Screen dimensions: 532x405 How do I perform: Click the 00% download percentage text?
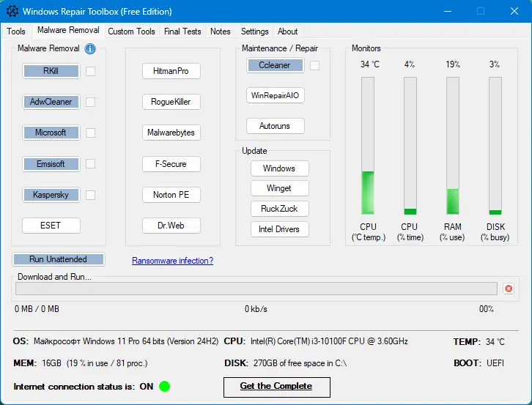pyautogui.click(x=486, y=309)
